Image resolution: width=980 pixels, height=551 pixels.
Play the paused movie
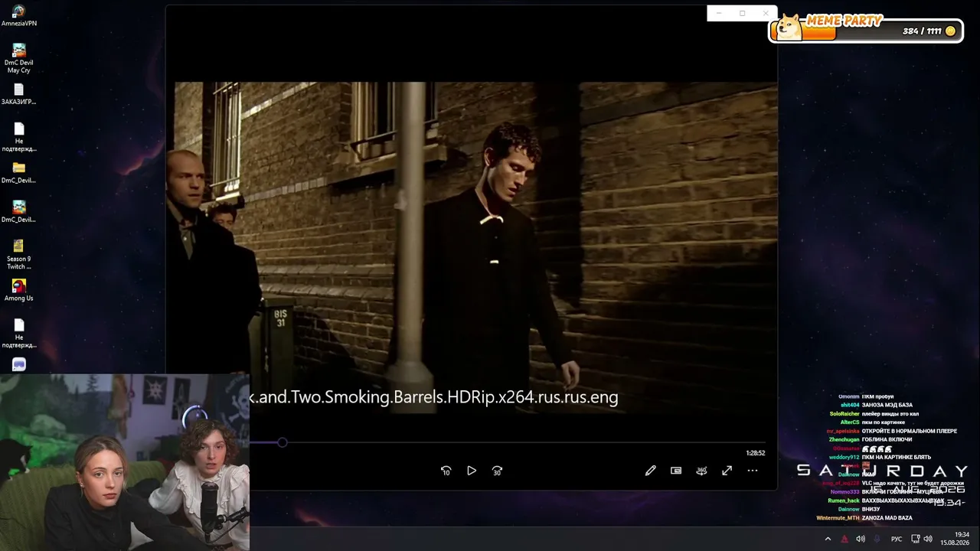coord(472,471)
